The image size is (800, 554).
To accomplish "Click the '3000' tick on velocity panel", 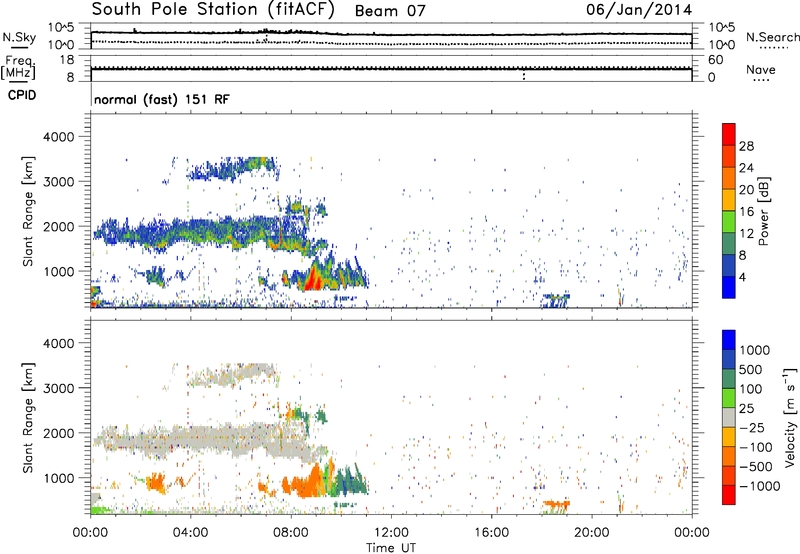I will 58,388.
